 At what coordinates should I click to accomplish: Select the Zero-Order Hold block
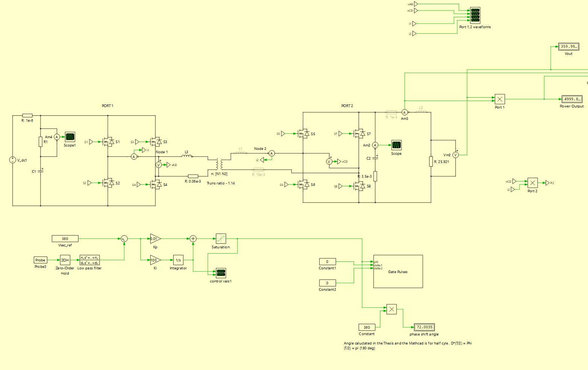(x=65, y=260)
